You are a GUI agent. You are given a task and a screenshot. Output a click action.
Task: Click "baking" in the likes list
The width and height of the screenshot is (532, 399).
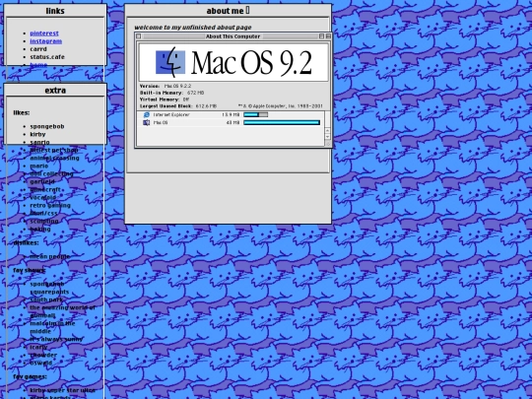[x=40, y=229]
